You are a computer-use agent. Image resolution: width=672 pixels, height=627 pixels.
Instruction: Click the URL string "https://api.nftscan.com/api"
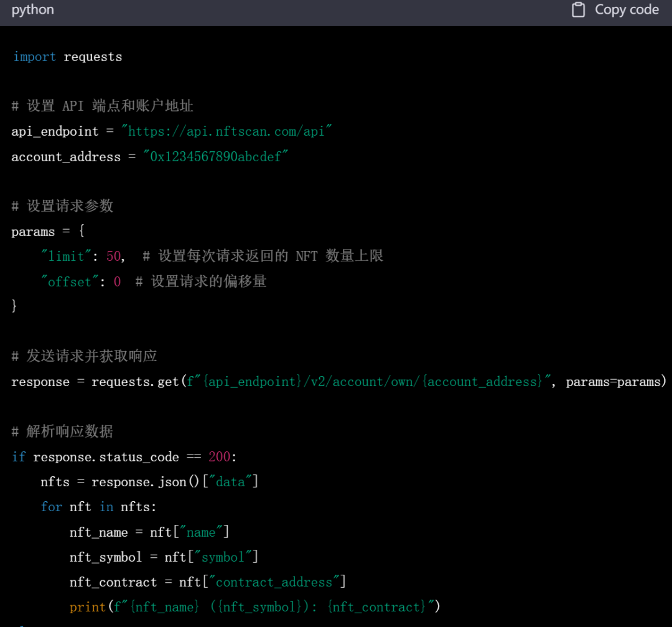(x=226, y=131)
